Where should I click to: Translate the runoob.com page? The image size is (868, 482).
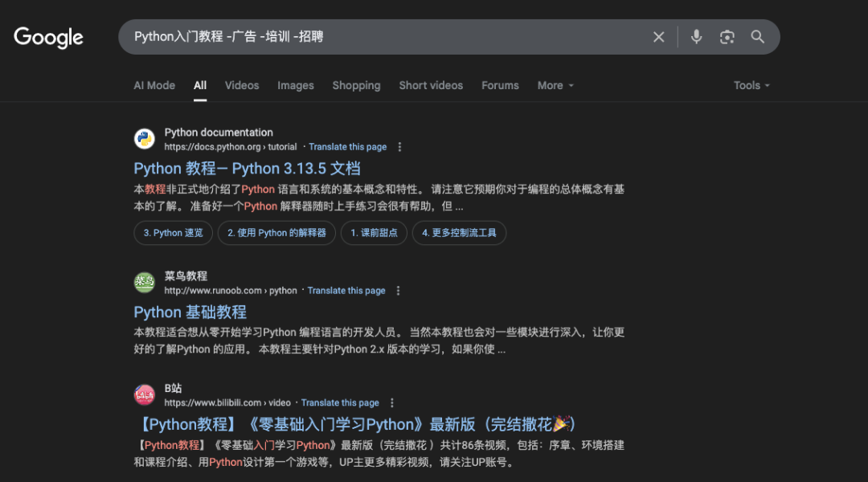click(x=346, y=291)
